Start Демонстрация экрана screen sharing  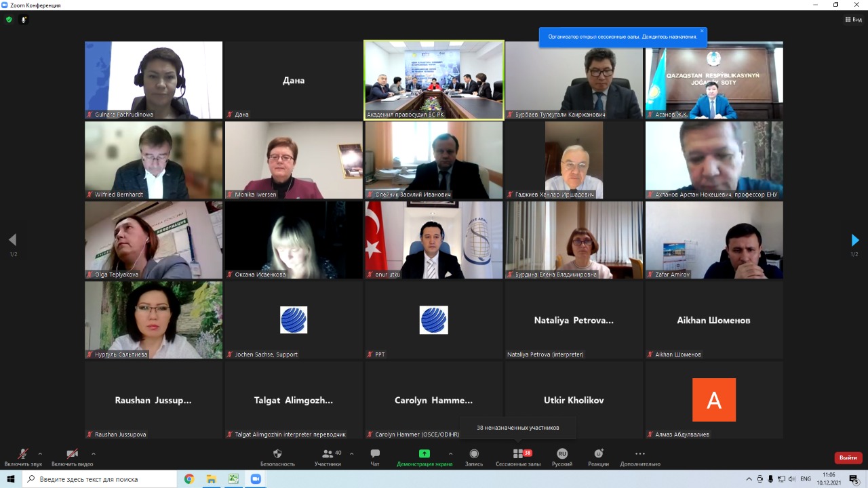coord(424,457)
